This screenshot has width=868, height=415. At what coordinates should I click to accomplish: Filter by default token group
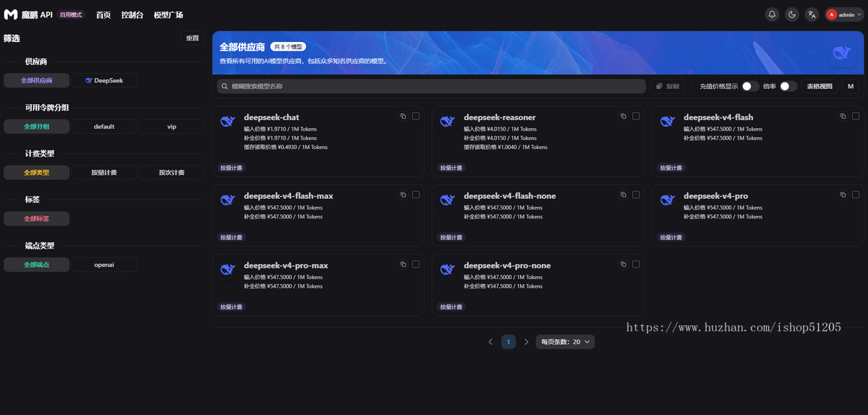pos(104,127)
